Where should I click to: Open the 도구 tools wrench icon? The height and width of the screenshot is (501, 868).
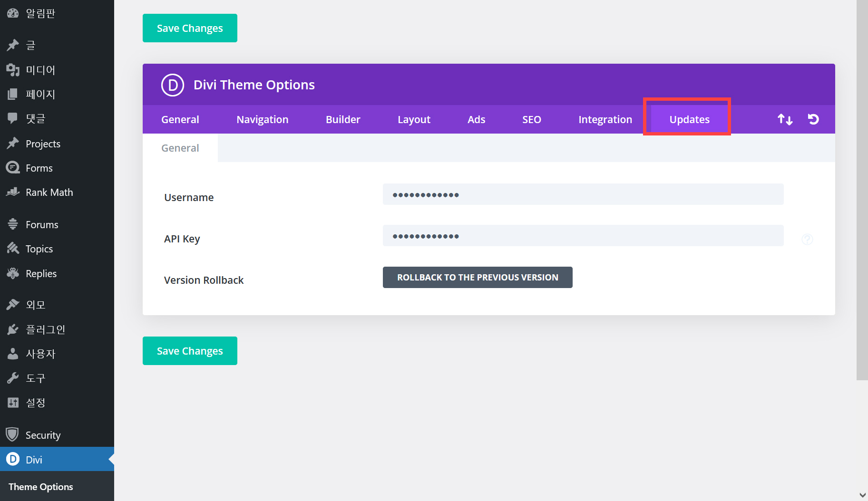click(13, 378)
